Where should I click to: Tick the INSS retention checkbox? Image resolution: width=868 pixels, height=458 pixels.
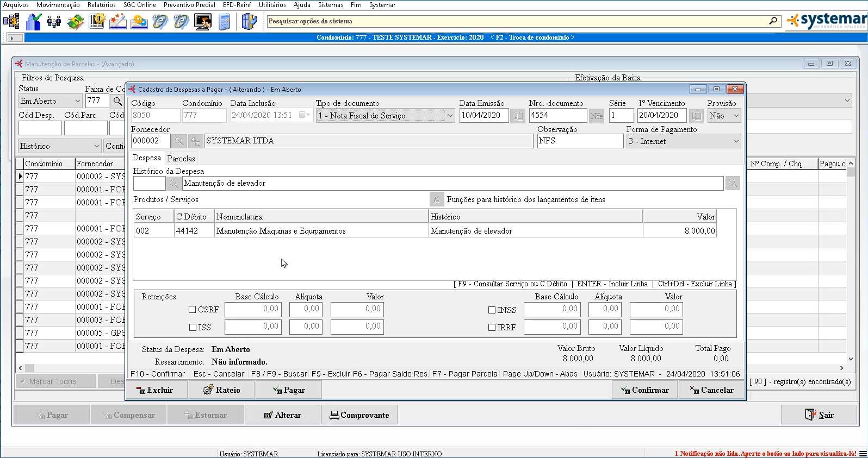point(492,310)
